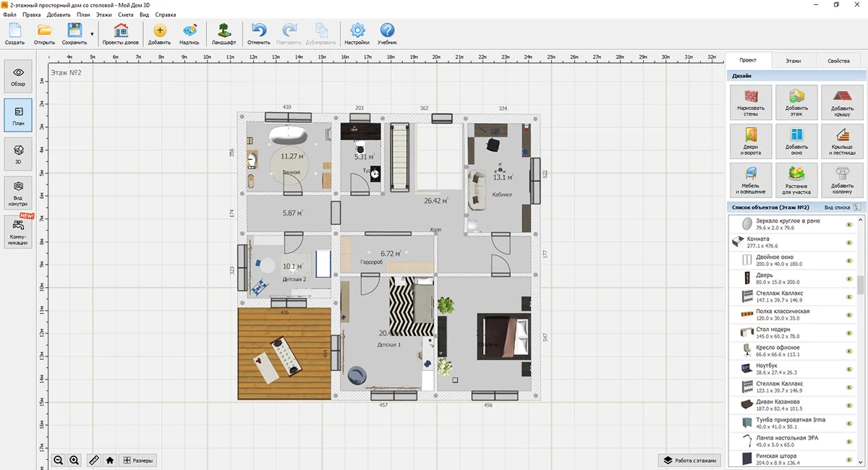The width and height of the screenshot is (868, 470).
Task: Select the Надпись text label tool
Action: [190, 33]
